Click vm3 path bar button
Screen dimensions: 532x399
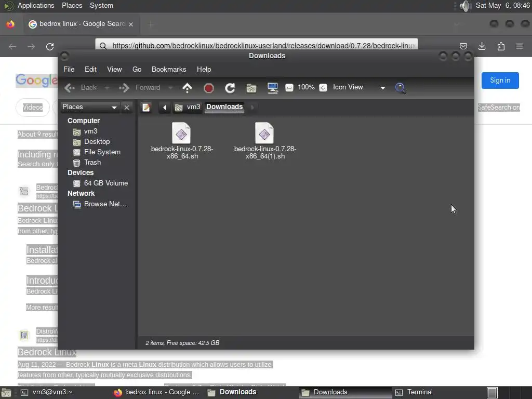pyautogui.click(x=188, y=107)
